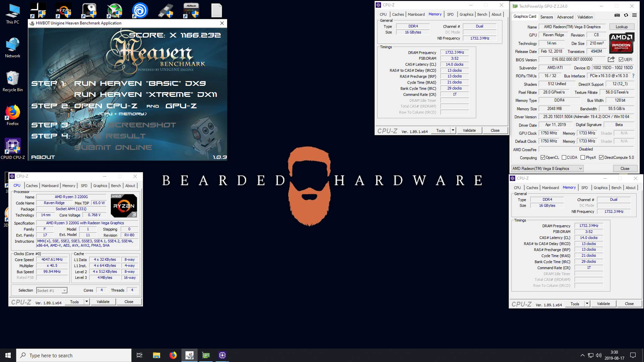The image size is (644, 362).
Task: Toggle the PhysX checkbox in GPU-Z
Action: (x=583, y=158)
